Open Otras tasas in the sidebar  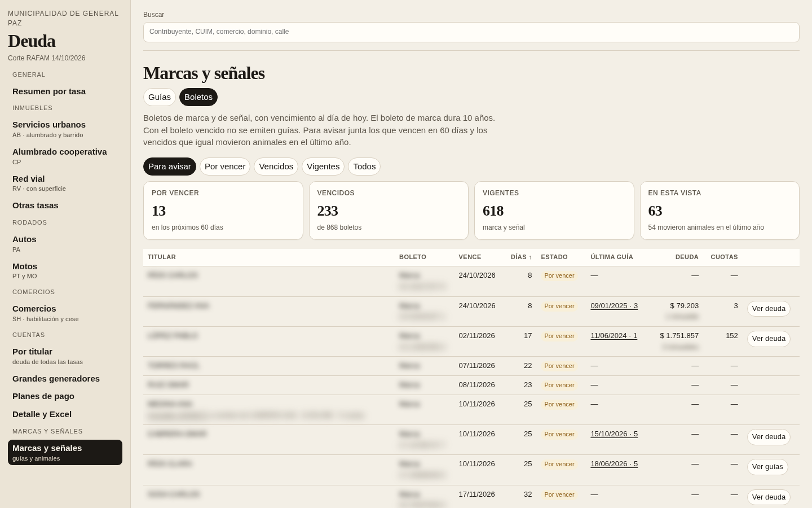[x=65, y=205]
